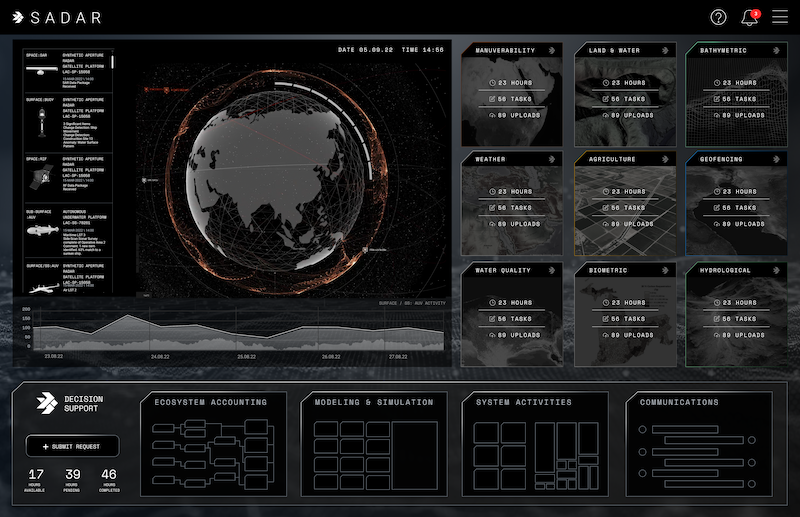Select the SPACE:RF satellite icon
800x517 pixels.
point(40,177)
